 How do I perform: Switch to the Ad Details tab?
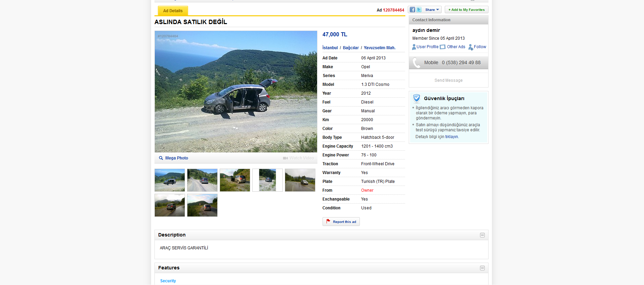[173, 11]
